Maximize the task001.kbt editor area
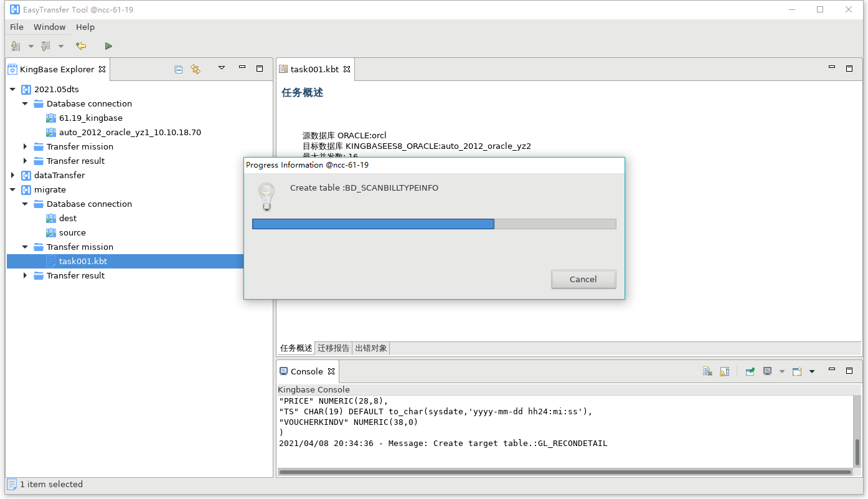Screen dimensions: 868x499 tap(849, 69)
